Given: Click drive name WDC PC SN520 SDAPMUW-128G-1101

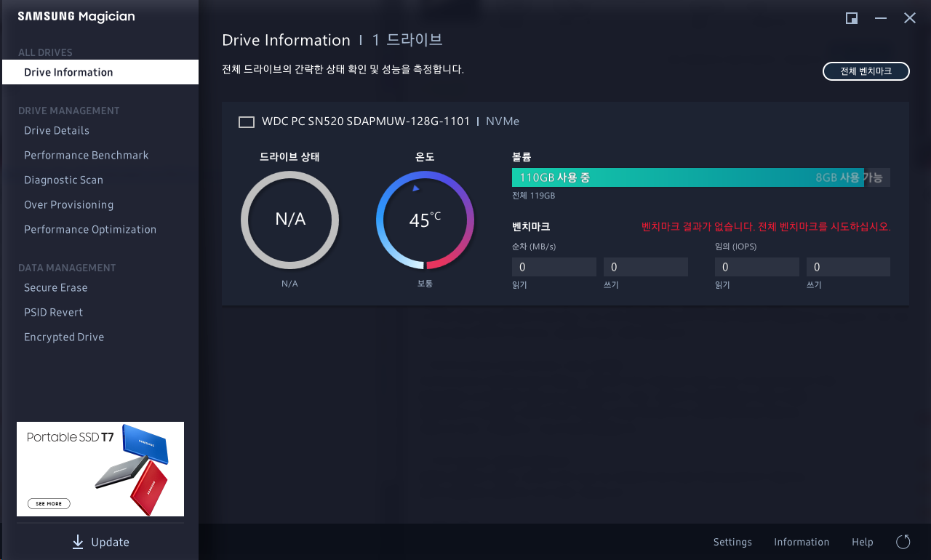Looking at the screenshot, I should coord(366,121).
